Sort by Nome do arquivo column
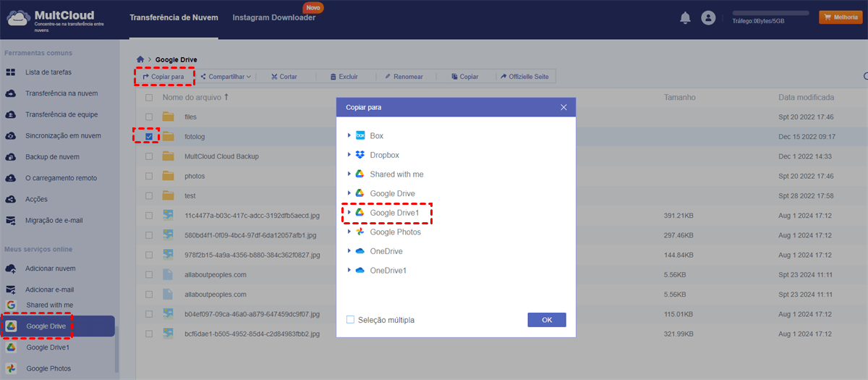The width and height of the screenshot is (868, 380). (195, 97)
